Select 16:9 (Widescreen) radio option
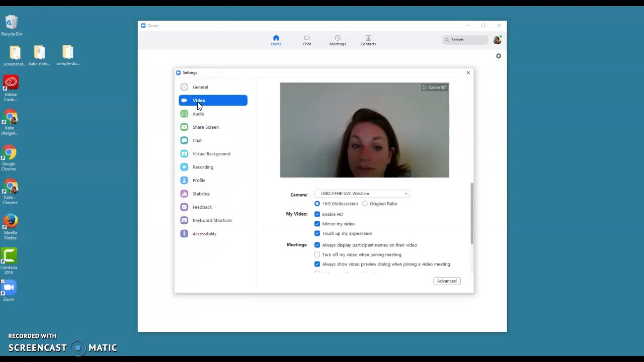Image resolution: width=644 pixels, height=362 pixels. (317, 204)
